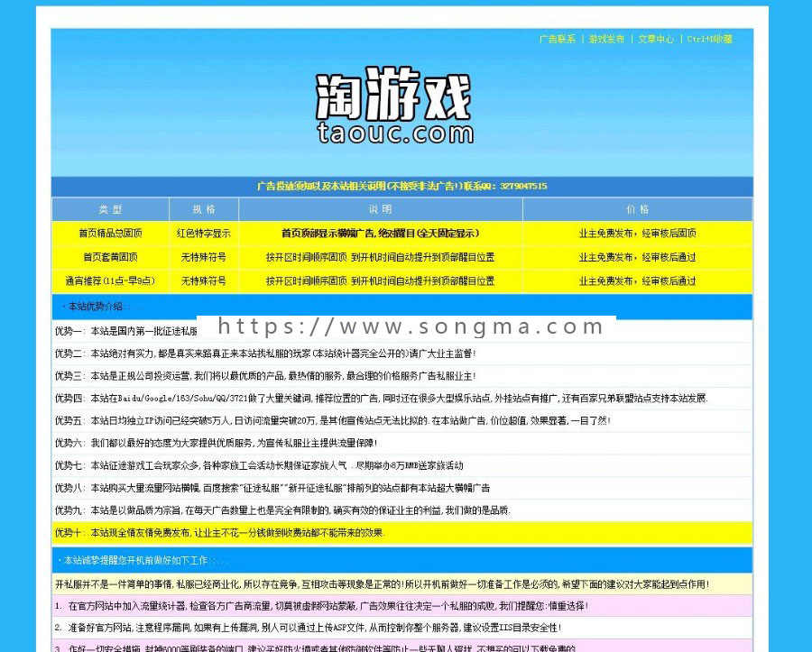The width and height of the screenshot is (812, 652).
Task: Click the price cell in the 通宵推荐 row
Action: coord(638,281)
